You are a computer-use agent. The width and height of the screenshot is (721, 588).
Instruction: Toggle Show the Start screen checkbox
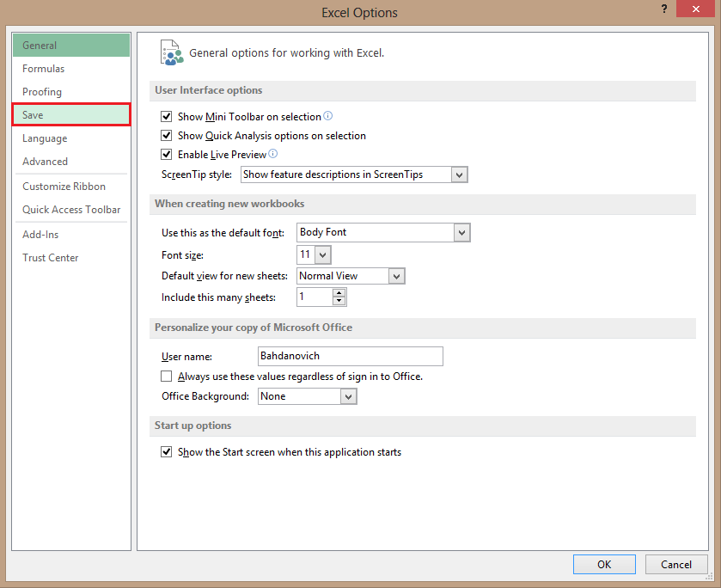[167, 452]
